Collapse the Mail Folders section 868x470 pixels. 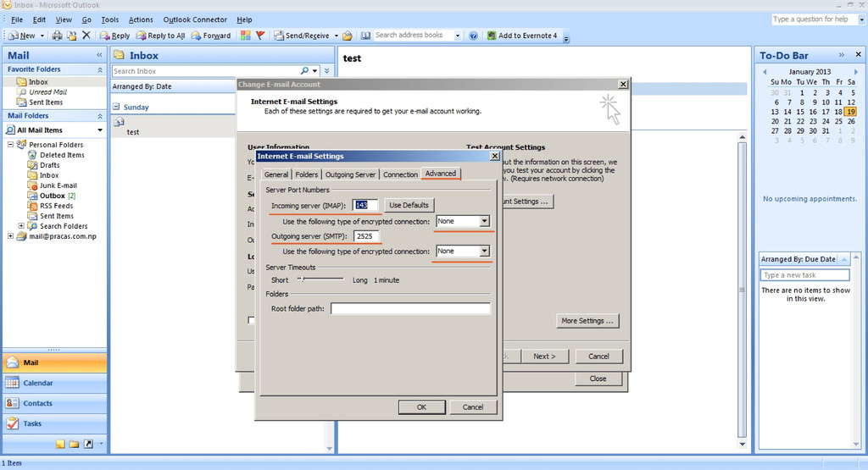[100, 116]
